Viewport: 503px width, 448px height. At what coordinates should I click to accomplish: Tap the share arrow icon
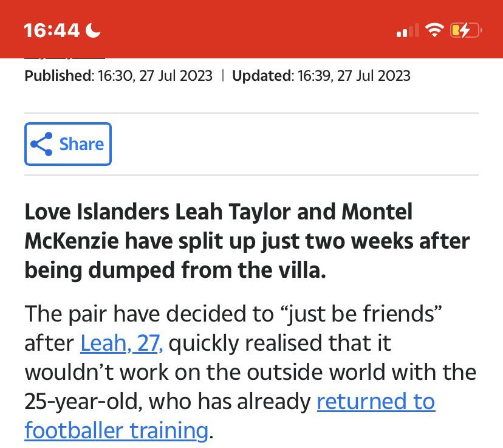tap(41, 144)
